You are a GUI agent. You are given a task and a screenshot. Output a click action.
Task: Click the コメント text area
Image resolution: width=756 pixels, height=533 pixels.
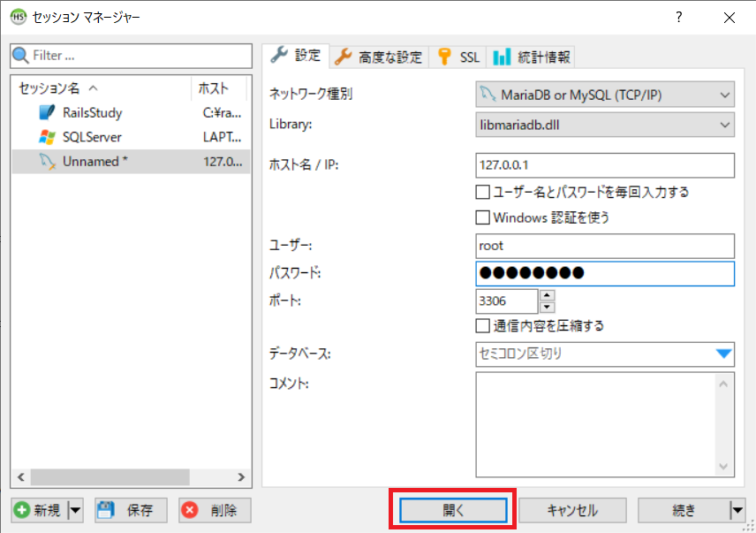coord(605,424)
